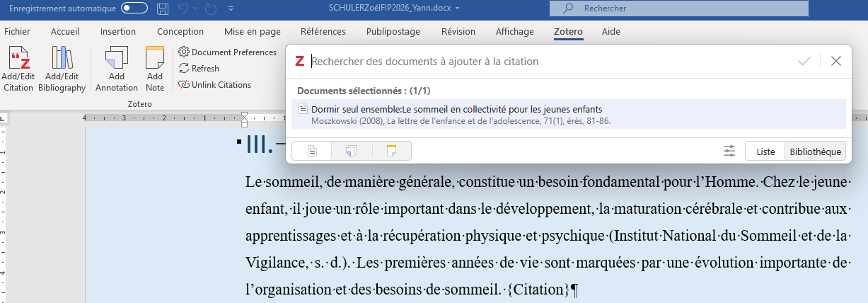Close the Zotero citation dialog

point(836,62)
